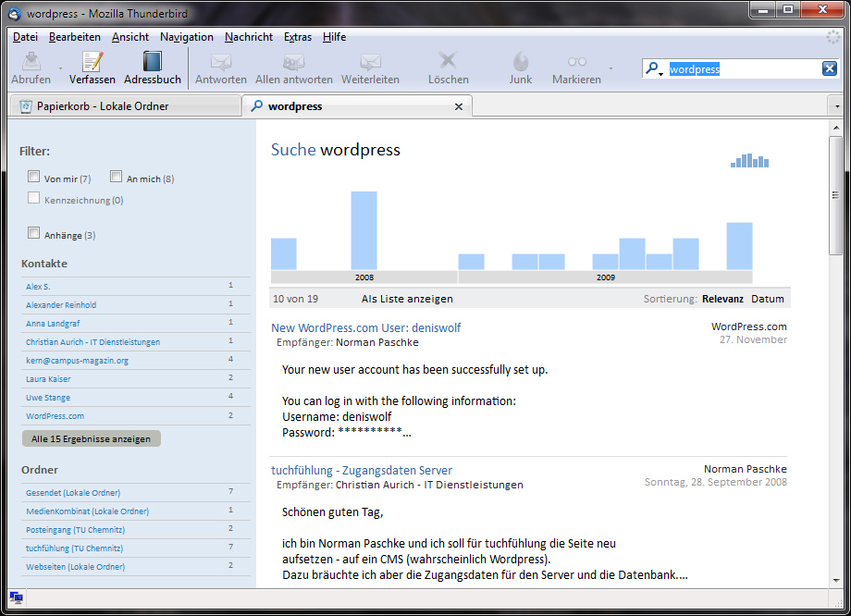Click the Markieren glasses icon
Image resolution: width=851 pixels, height=616 pixels.
click(x=576, y=62)
